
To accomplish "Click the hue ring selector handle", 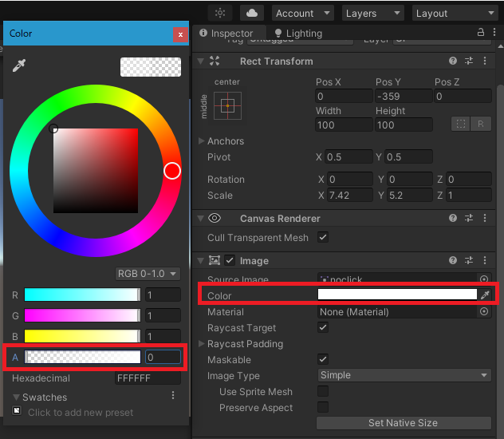I will [x=172, y=171].
